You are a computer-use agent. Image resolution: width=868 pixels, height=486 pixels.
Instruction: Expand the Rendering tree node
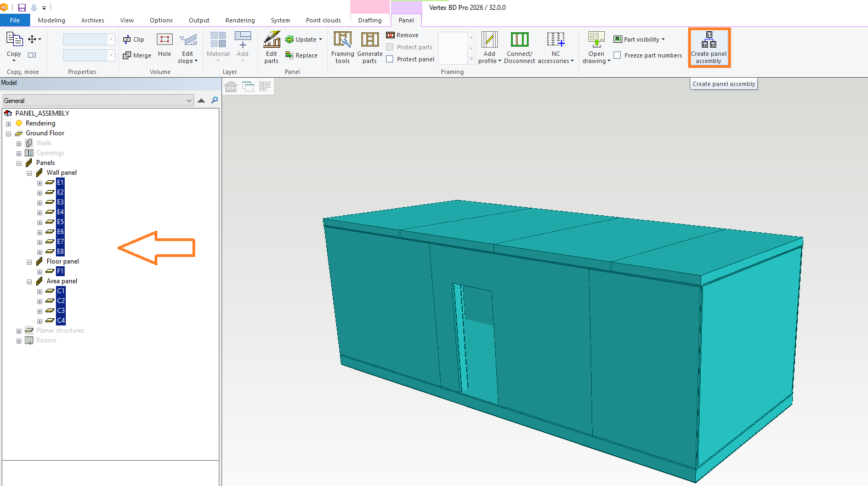[9, 124]
